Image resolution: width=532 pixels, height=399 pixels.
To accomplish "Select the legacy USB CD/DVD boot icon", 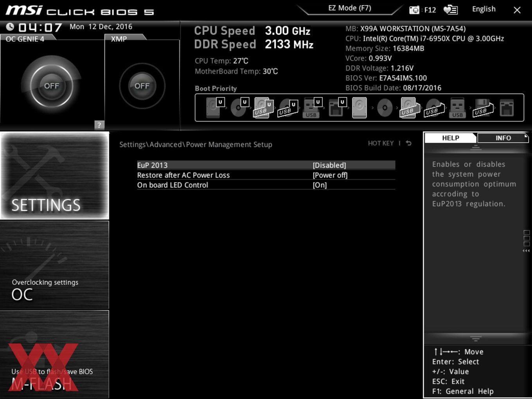I will pos(434,108).
